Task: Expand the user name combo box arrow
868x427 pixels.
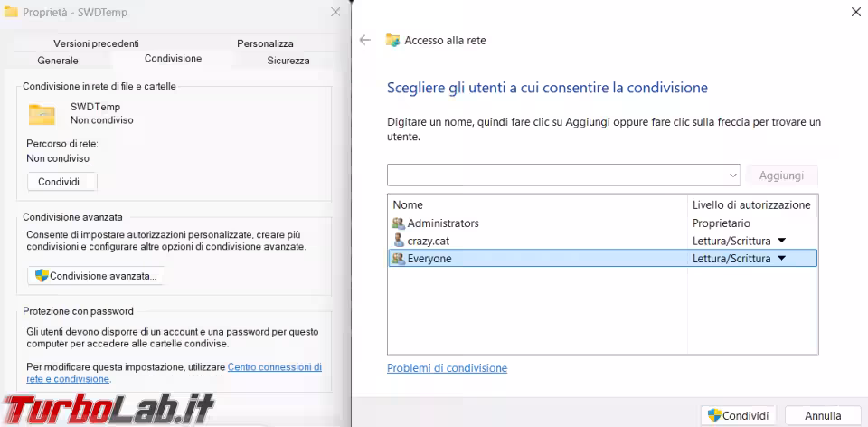Action: click(x=733, y=175)
